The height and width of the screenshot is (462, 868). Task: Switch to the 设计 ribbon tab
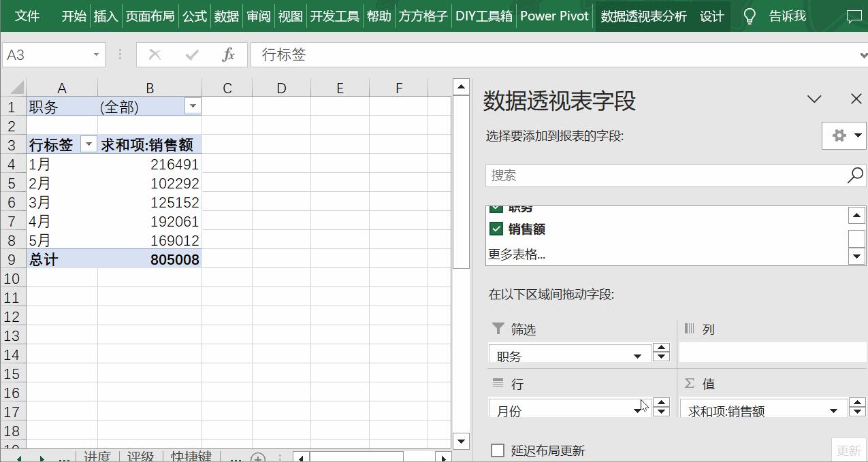711,16
